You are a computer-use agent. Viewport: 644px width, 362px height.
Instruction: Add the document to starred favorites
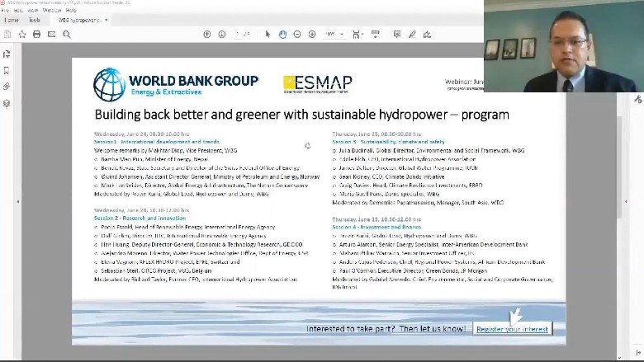22,35
